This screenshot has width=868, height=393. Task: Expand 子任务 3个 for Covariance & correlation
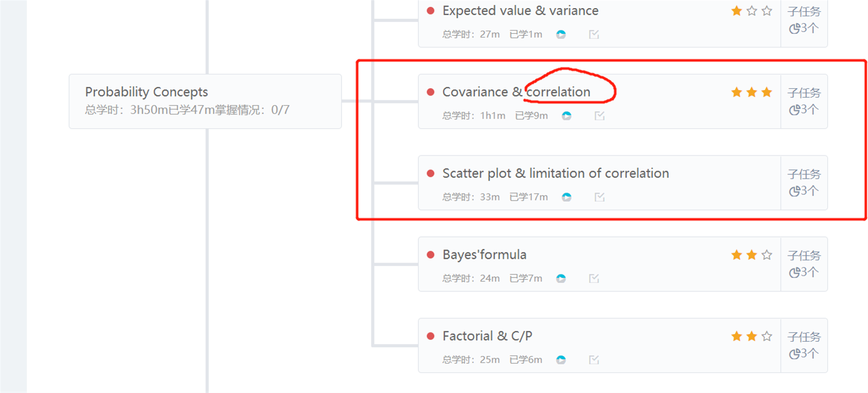[x=804, y=101]
